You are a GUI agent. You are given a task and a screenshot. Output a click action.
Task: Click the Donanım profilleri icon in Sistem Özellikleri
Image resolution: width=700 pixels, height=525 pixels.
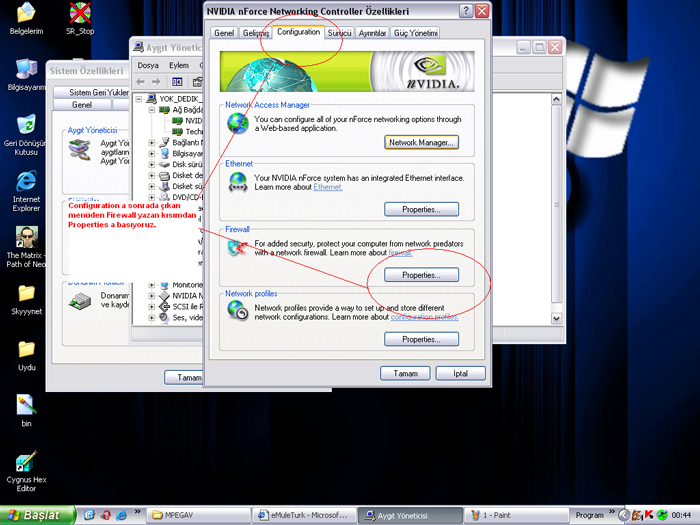(79, 301)
